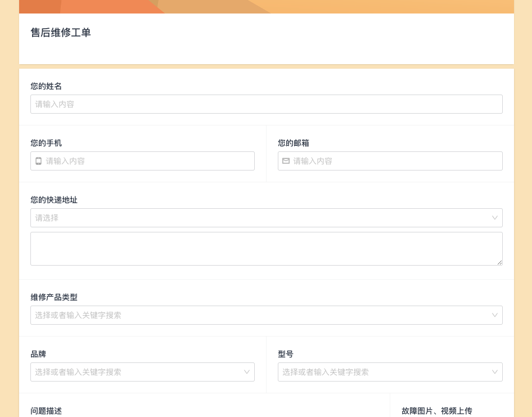532x417 pixels.
Task: Click the chevron arrow in 品牌 selector
Action: pos(247,372)
